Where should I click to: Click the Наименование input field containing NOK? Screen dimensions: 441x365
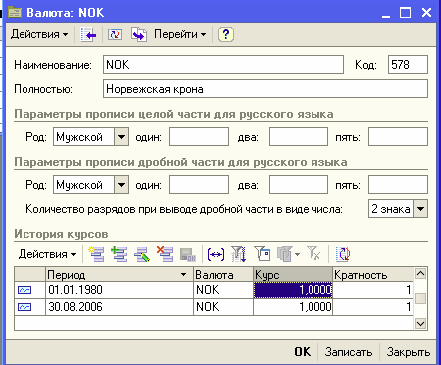[x=223, y=65]
